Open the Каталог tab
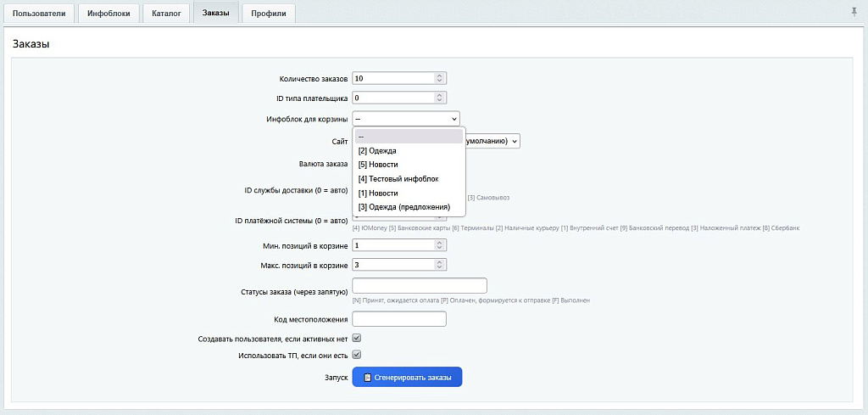The height and width of the screenshot is (415, 868). click(x=166, y=13)
